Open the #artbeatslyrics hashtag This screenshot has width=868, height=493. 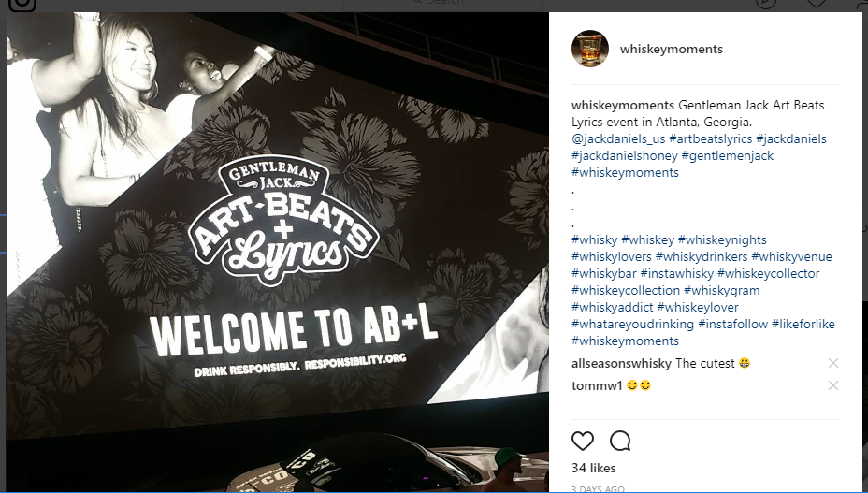tap(710, 139)
